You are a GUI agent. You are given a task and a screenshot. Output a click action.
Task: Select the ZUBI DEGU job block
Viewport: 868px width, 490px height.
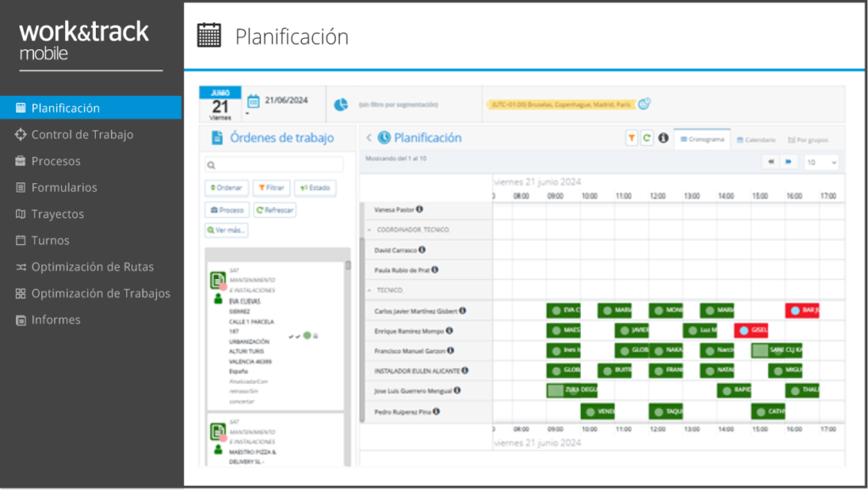pos(572,390)
